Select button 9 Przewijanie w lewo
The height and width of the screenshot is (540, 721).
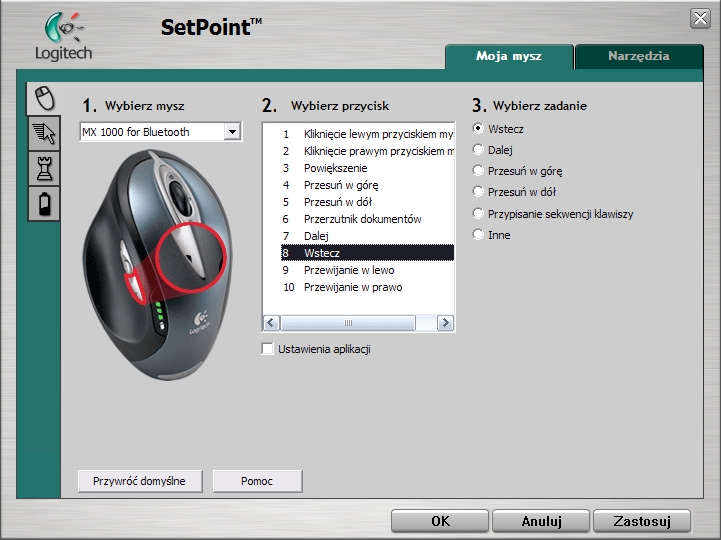pos(367,270)
